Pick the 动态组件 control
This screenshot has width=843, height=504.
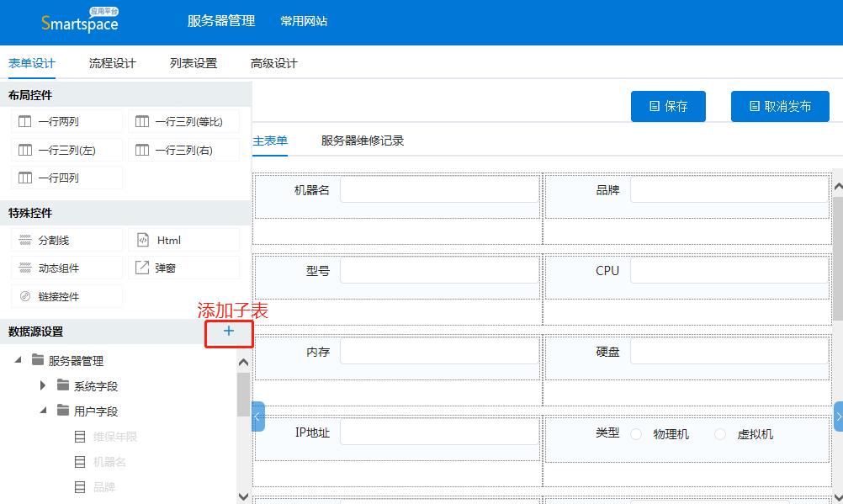click(x=66, y=268)
